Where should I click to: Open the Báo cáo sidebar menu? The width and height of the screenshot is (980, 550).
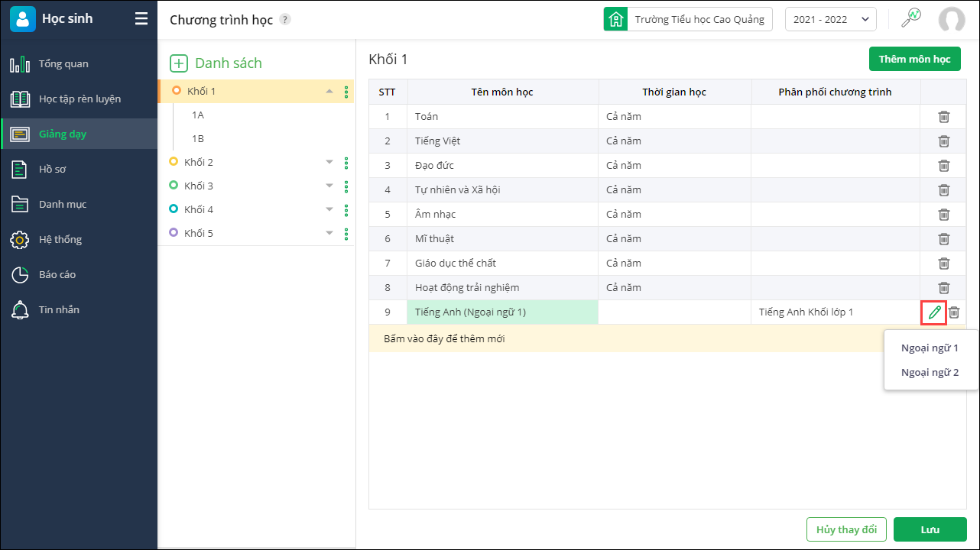pyautogui.click(x=57, y=274)
